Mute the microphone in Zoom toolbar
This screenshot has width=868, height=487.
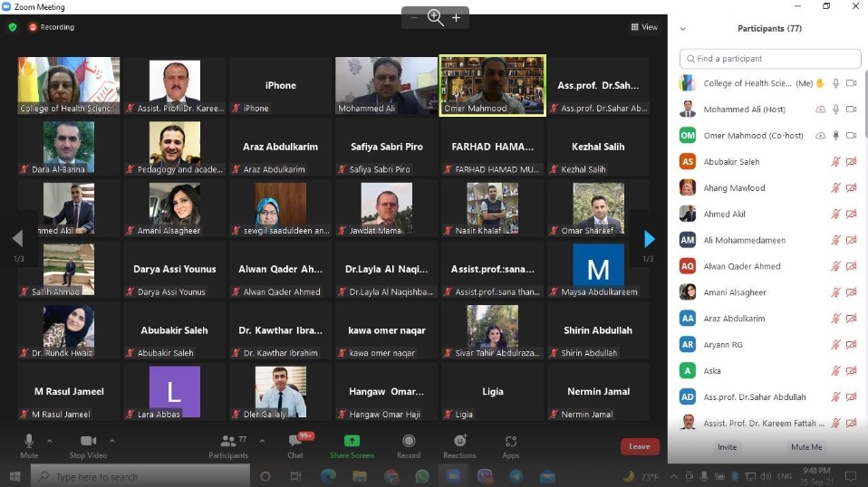click(29, 445)
